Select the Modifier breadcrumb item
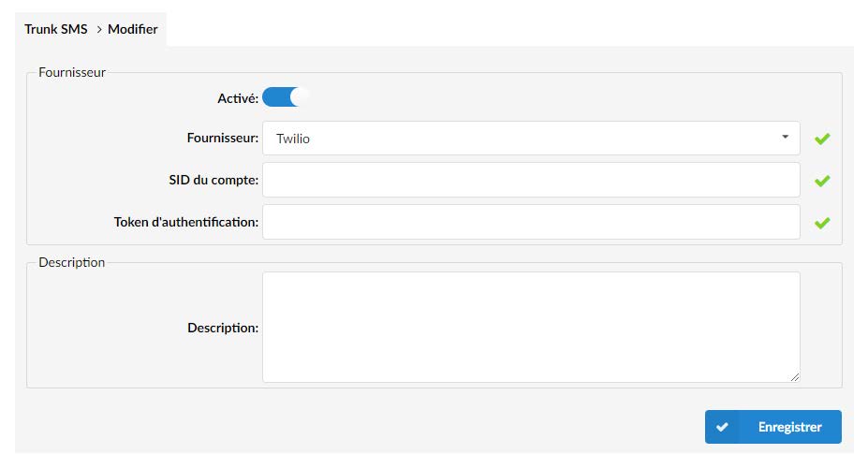 pyautogui.click(x=133, y=29)
